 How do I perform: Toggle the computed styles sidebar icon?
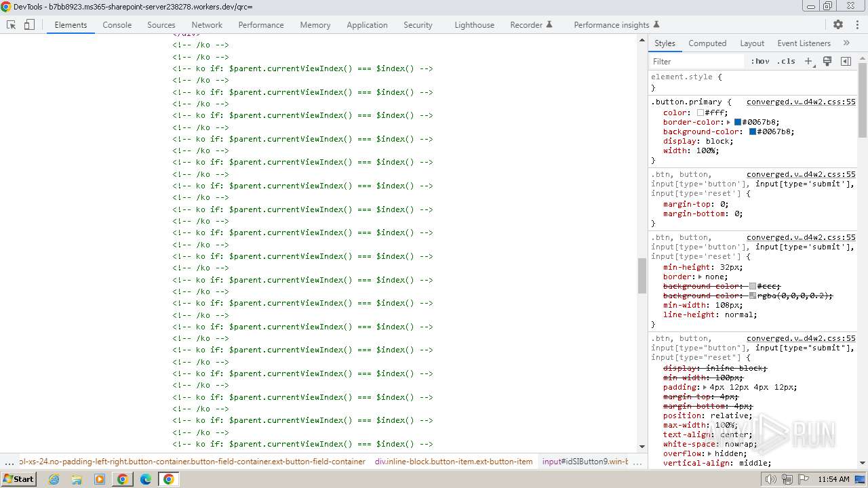pos(846,61)
